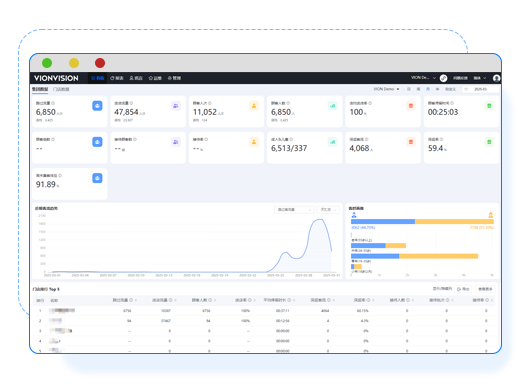The height and width of the screenshot is (390, 518).
Task: Click the export button above the ranking table
Action: click(x=464, y=289)
